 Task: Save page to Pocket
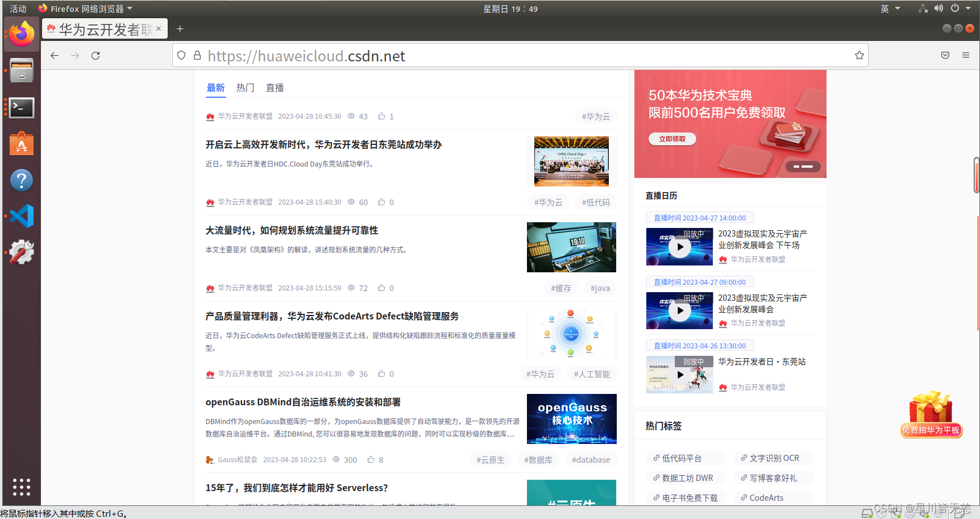[945, 55]
